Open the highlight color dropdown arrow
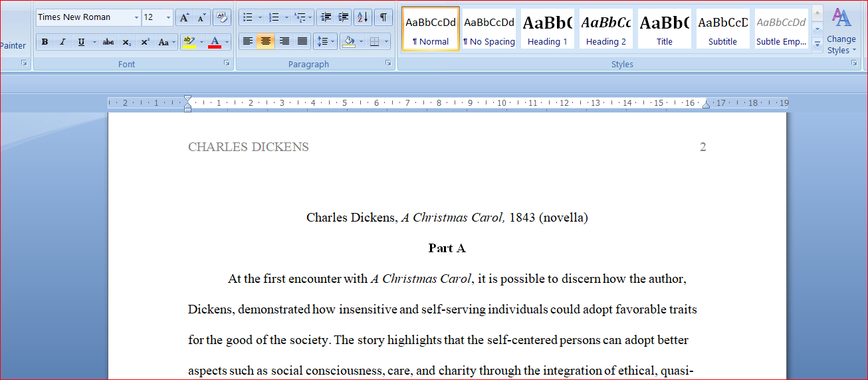Viewport: 868px width, 380px height. pos(201,42)
